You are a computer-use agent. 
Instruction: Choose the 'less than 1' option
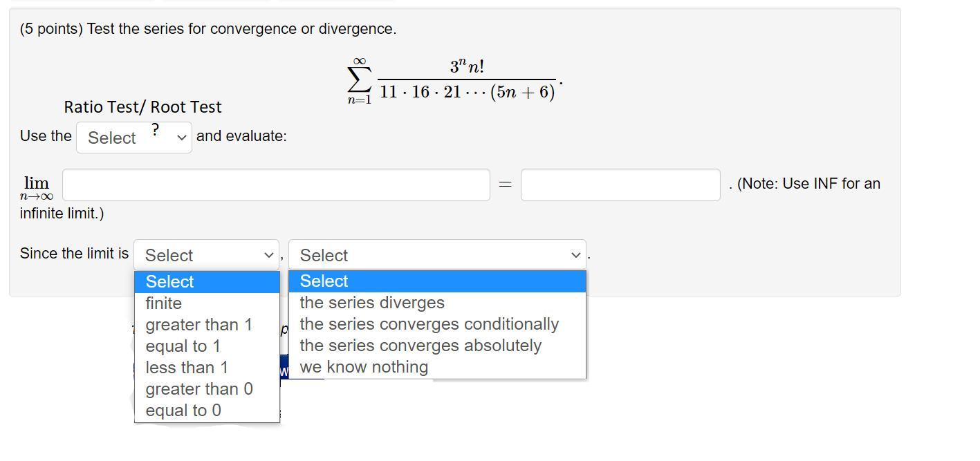point(186,368)
